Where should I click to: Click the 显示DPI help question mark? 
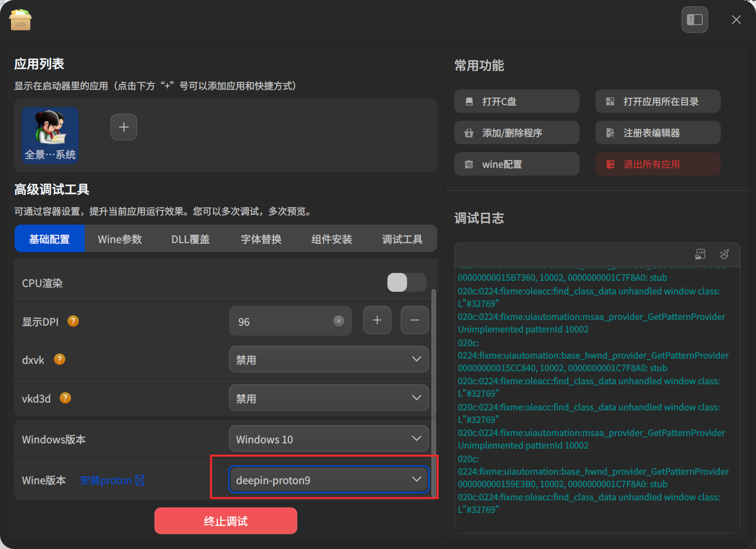[x=73, y=321]
